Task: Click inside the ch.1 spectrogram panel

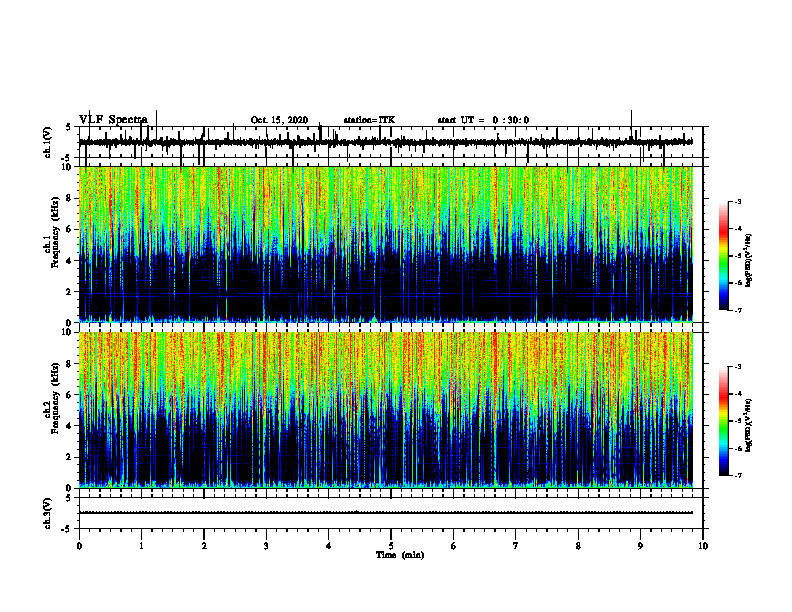Action: tap(386, 244)
